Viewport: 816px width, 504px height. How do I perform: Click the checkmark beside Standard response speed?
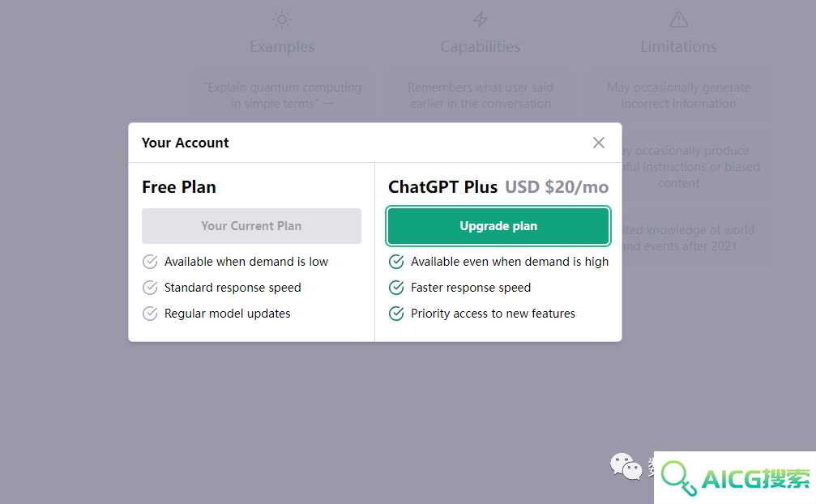[x=150, y=288]
